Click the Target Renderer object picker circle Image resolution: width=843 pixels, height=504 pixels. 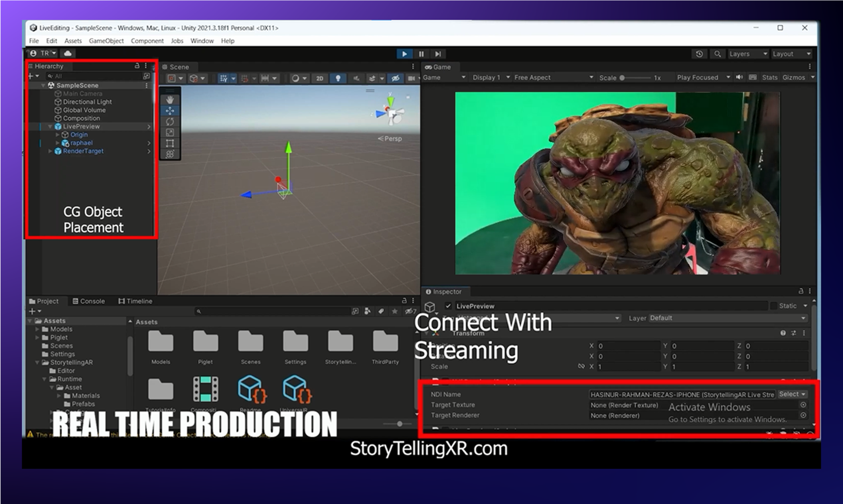tap(803, 415)
